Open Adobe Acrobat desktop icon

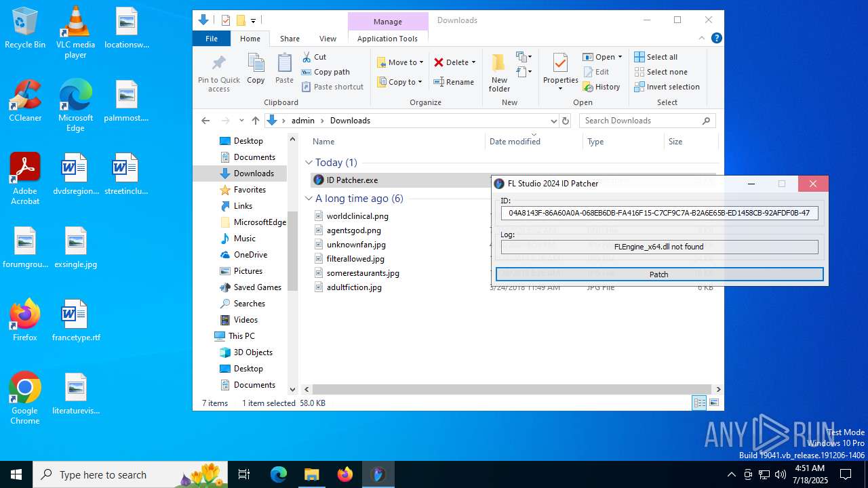pos(25,179)
